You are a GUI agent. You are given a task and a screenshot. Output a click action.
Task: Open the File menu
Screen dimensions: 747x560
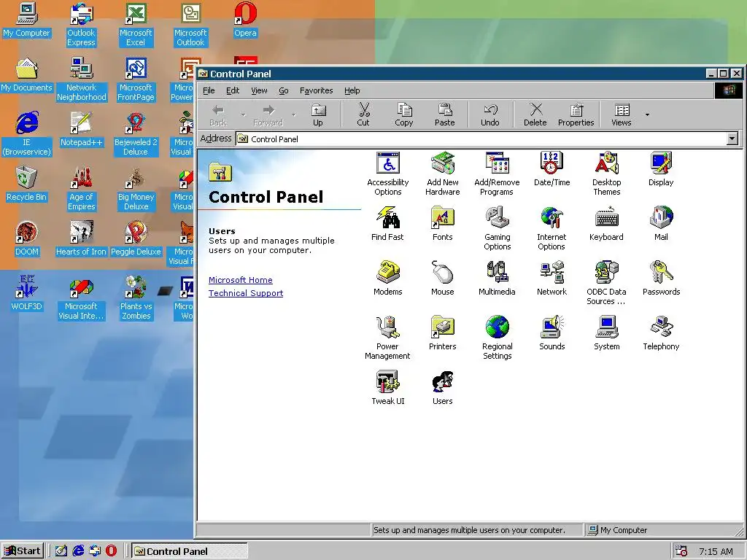coord(209,90)
